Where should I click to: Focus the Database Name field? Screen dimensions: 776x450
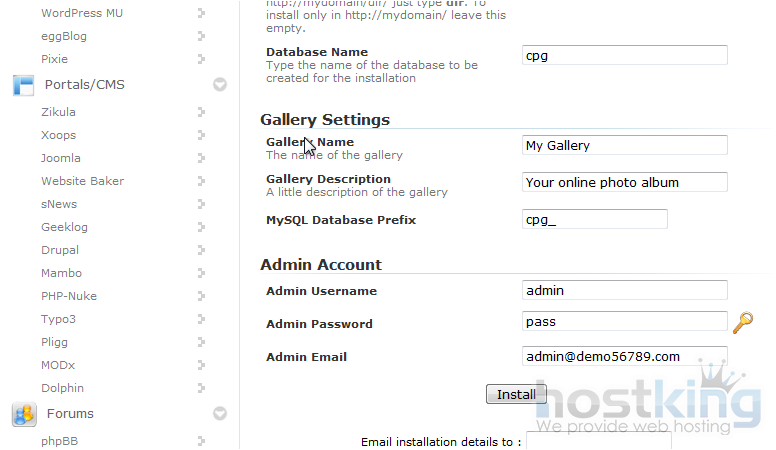(624, 56)
